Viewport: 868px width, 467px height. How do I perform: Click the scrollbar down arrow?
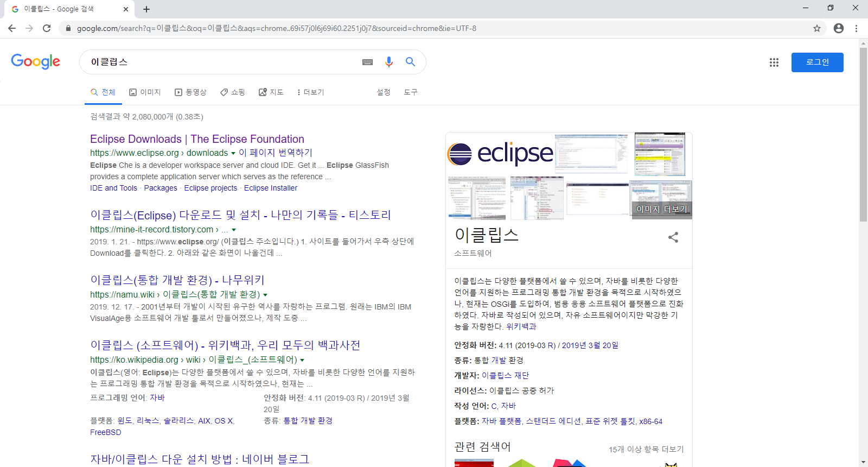coord(863,462)
